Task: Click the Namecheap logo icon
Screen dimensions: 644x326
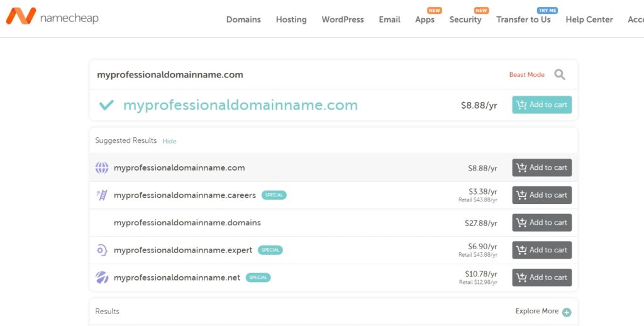Action: (21, 16)
